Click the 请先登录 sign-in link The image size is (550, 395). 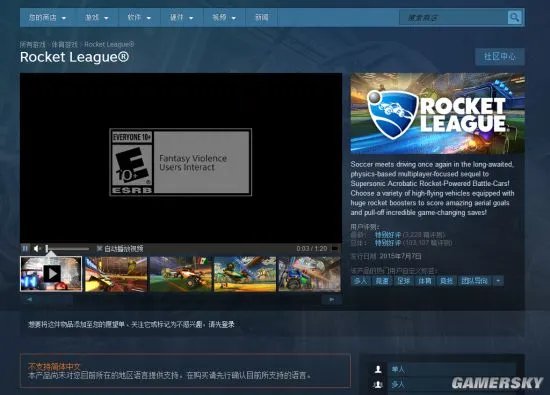point(221,324)
